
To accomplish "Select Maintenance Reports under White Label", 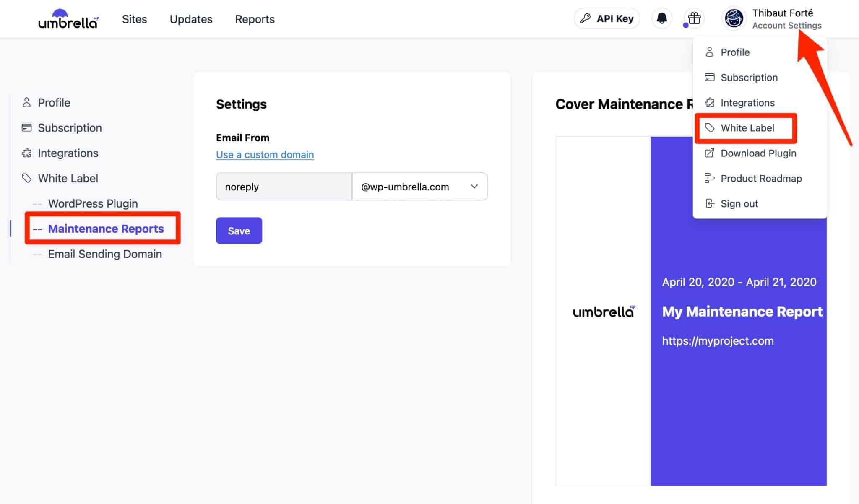I will click(x=106, y=229).
